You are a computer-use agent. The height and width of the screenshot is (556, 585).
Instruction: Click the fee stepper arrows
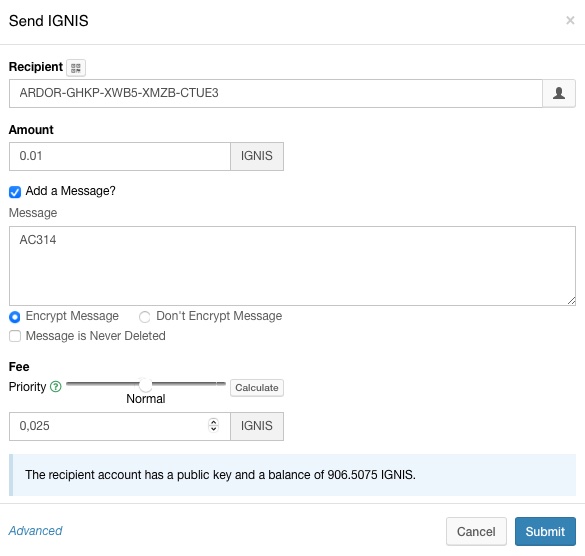tap(213, 425)
